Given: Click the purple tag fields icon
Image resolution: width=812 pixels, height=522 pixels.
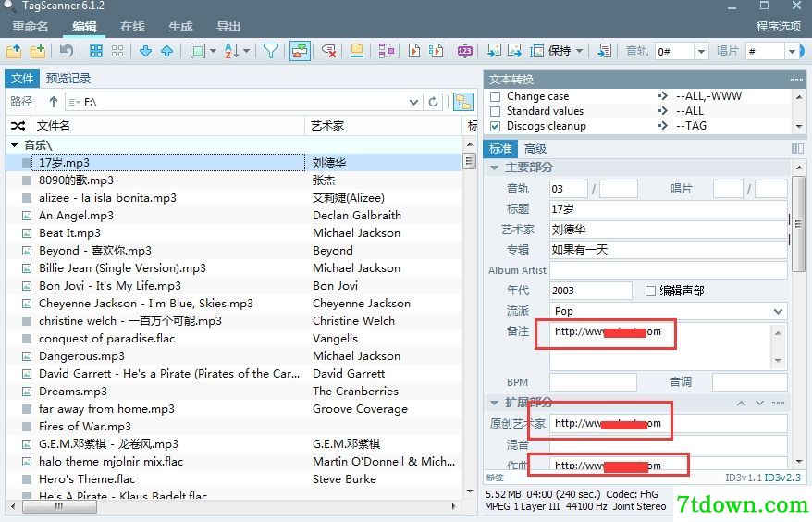Looking at the screenshot, I should 386,51.
